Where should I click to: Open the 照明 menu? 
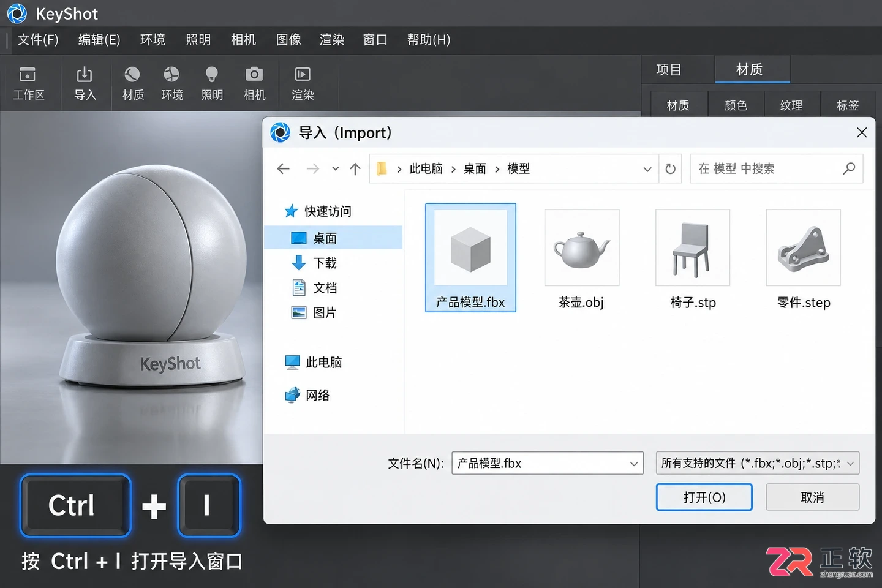point(198,40)
